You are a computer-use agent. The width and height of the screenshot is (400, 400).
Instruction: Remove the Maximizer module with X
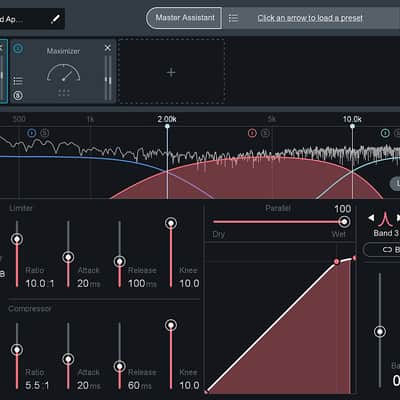pos(108,48)
